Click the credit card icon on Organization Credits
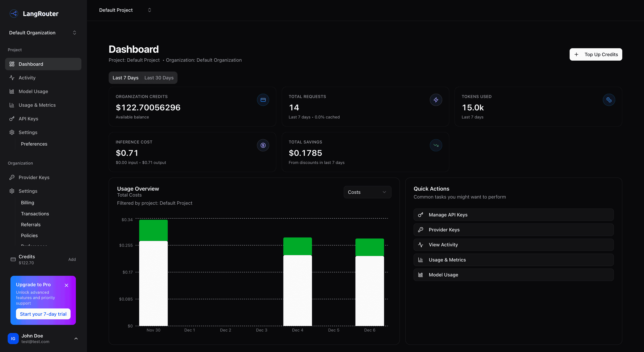 tap(263, 99)
